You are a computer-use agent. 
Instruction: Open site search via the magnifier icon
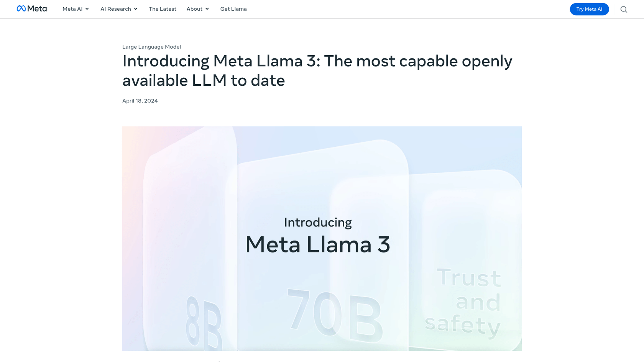[624, 9]
